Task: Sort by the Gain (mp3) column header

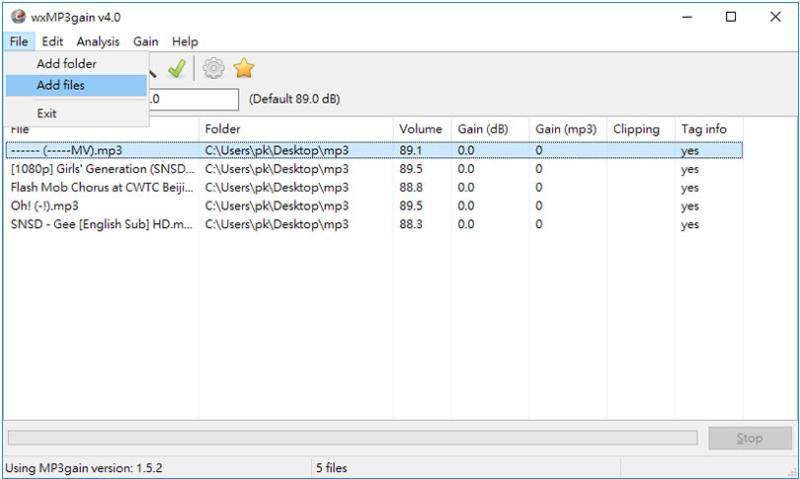Action: coord(568,129)
